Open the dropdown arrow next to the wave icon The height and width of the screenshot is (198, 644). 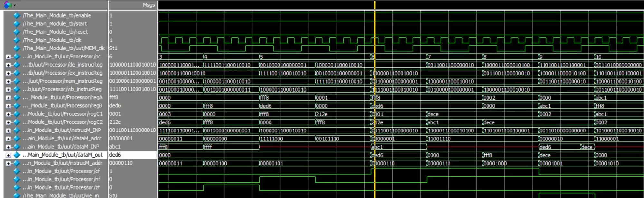[x=15, y=5]
